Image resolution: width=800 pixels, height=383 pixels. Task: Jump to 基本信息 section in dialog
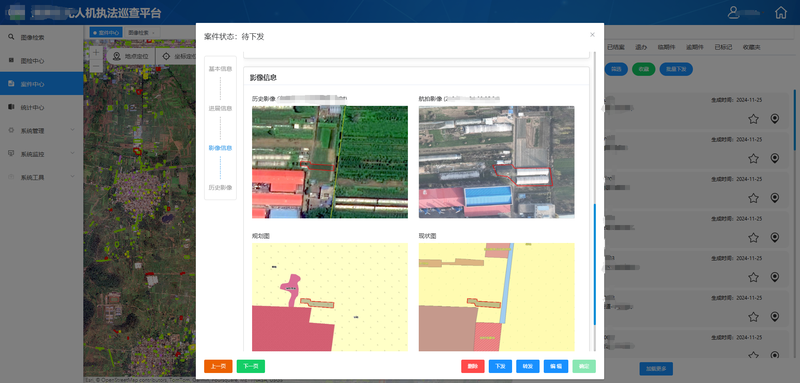tap(220, 69)
